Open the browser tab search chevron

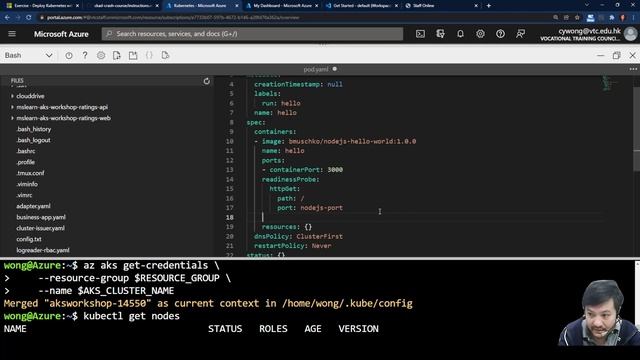(587, 5)
